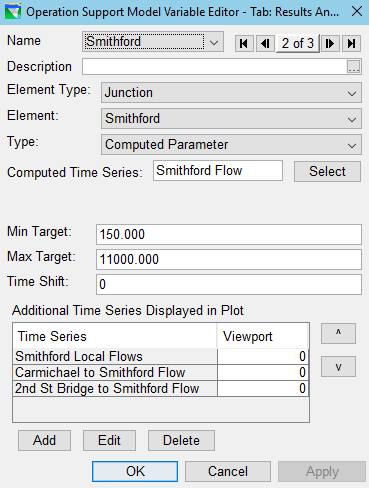Click the Delete button
The width and height of the screenshot is (369, 488).
(x=181, y=440)
